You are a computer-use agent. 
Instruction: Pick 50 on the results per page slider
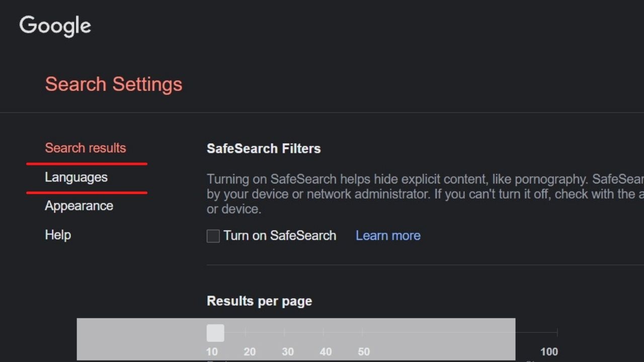(x=362, y=332)
